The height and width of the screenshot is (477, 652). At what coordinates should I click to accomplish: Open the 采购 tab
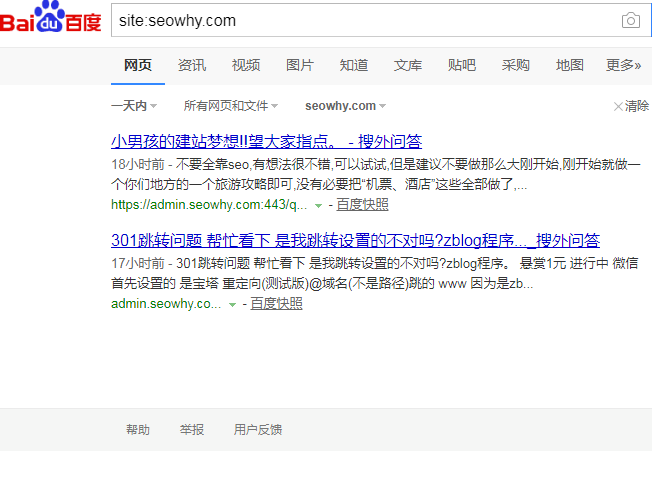pyautogui.click(x=516, y=65)
